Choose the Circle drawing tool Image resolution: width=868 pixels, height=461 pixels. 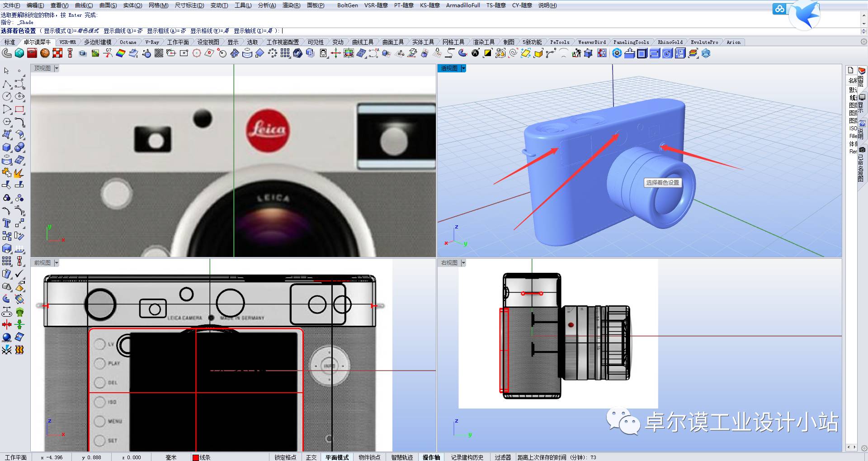click(x=6, y=96)
